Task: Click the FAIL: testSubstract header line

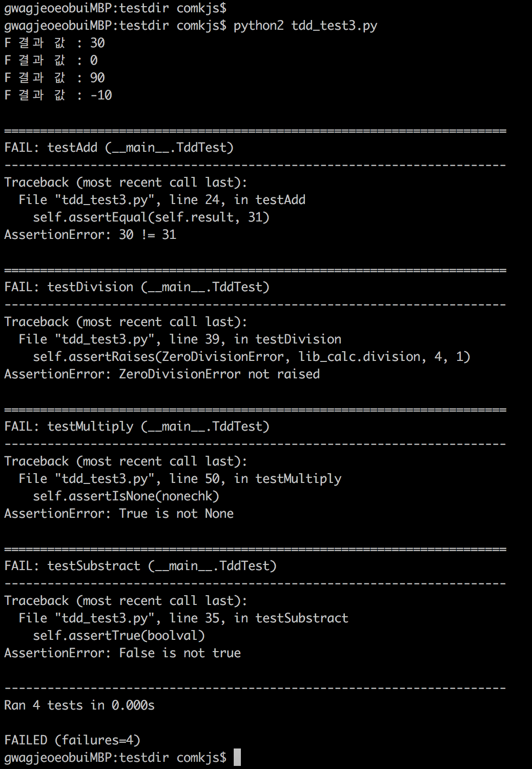Action: point(140,566)
